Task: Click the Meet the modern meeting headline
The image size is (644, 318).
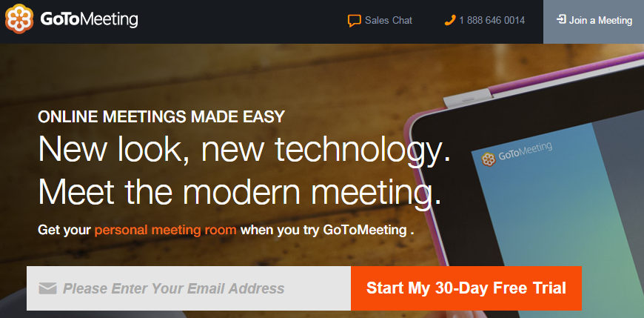Action: point(240,193)
